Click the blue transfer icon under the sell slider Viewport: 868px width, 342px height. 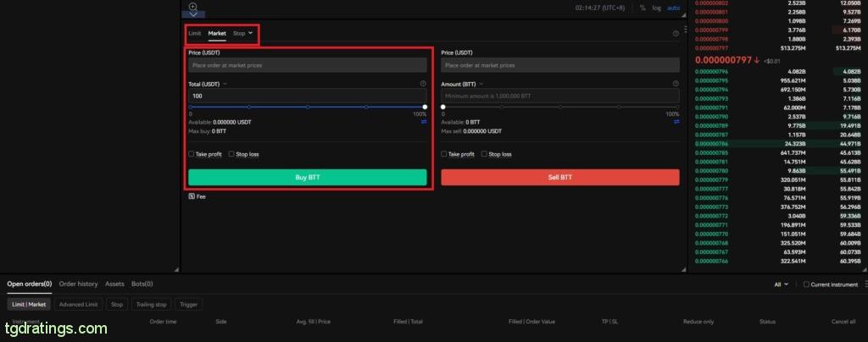[676, 122]
